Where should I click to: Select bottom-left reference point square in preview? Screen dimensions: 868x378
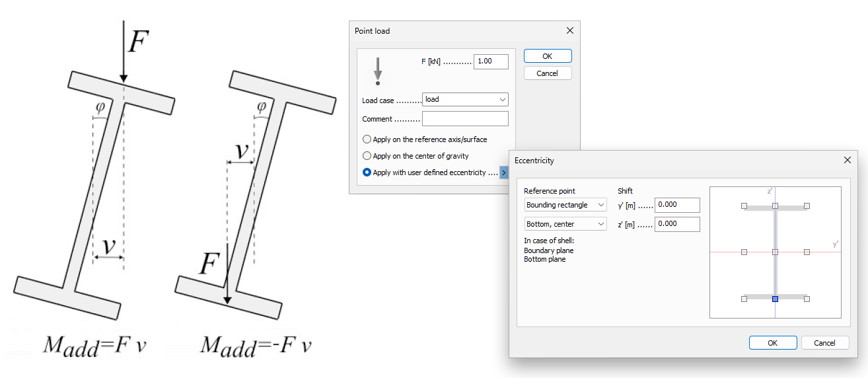click(744, 299)
